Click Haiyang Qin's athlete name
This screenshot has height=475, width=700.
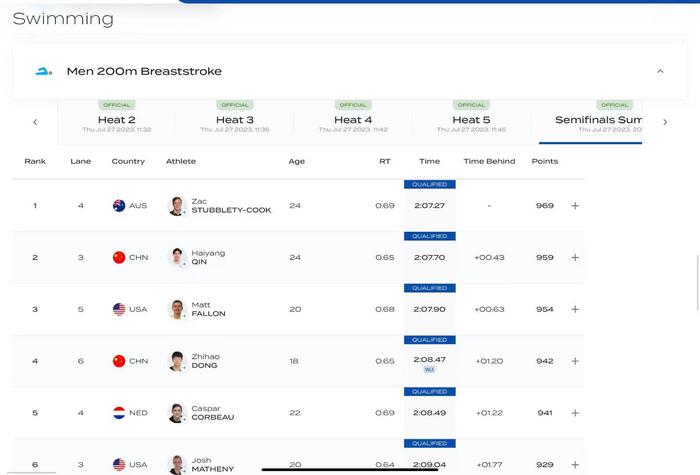pos(208,258)
